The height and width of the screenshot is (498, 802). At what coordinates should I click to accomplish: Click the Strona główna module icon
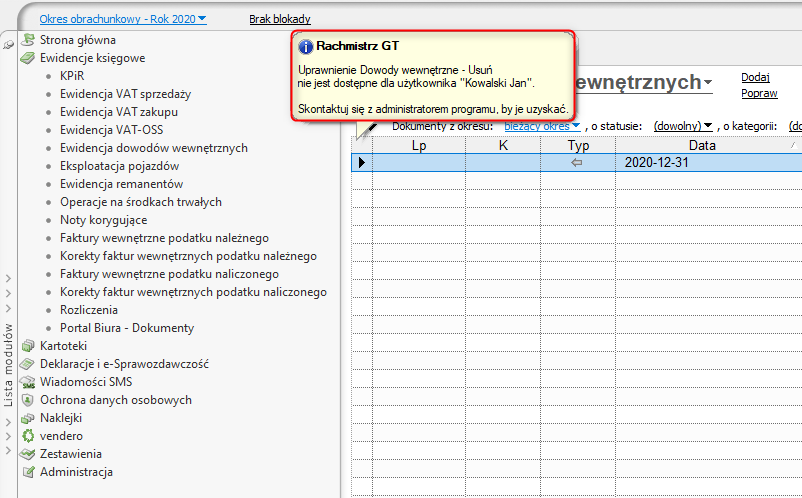tap(28, 39)
